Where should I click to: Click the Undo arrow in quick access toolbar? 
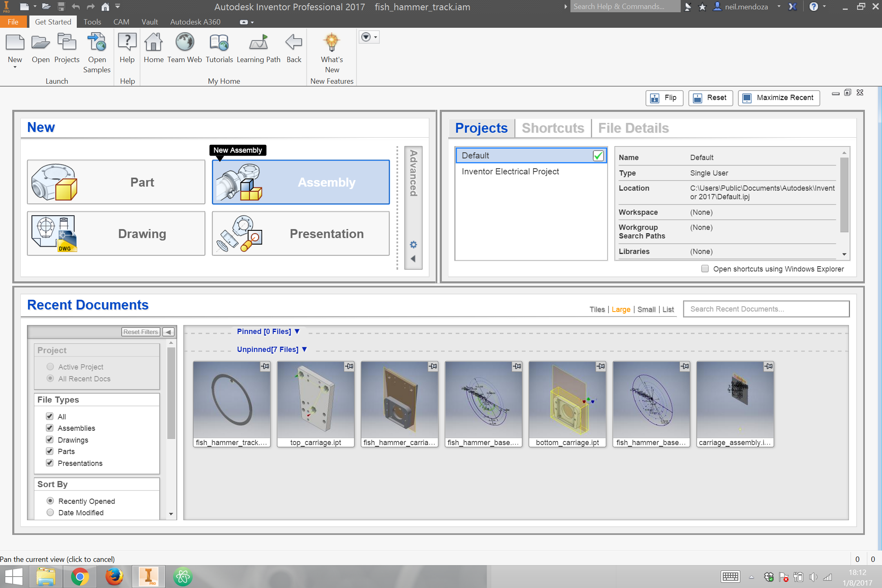(x=76, y=7)
